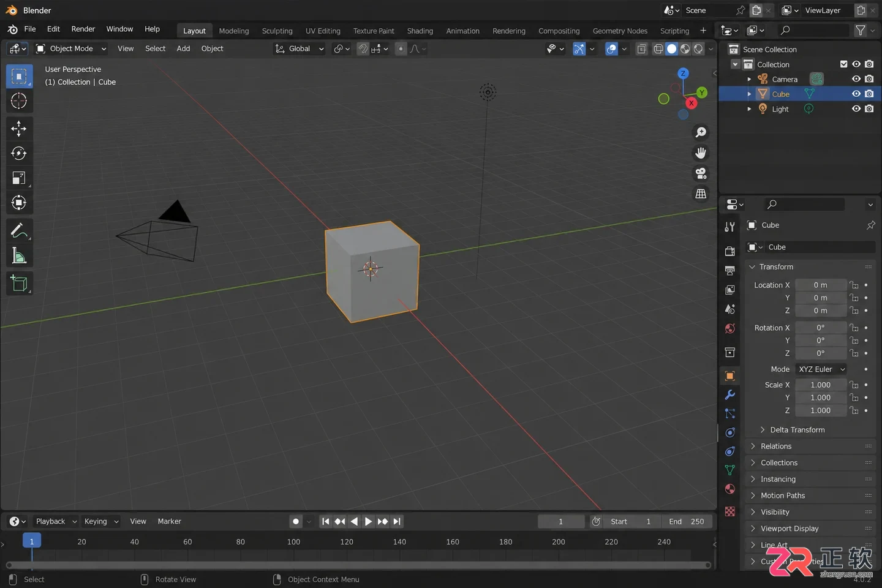Hide the Cube with its eye icon
The height and width of the screenshot is (588, 882).
(856, 94)
